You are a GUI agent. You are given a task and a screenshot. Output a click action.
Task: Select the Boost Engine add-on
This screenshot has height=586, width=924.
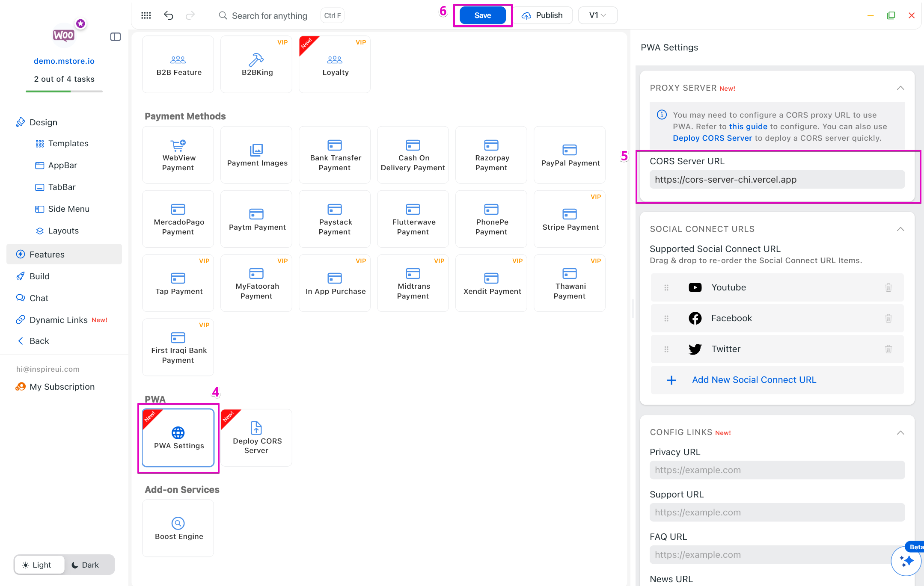click(178, 528)
